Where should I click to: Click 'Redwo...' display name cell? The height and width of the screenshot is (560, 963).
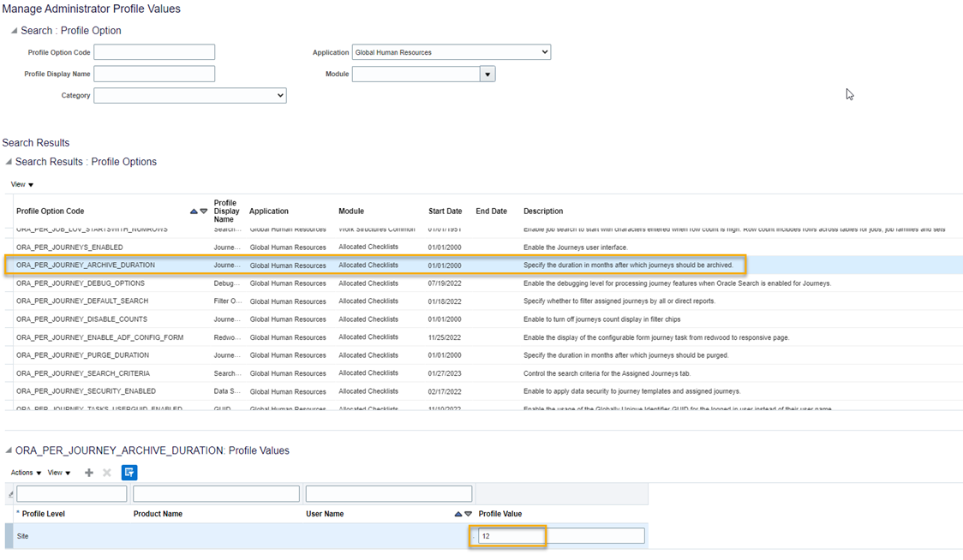click(227, 337)
